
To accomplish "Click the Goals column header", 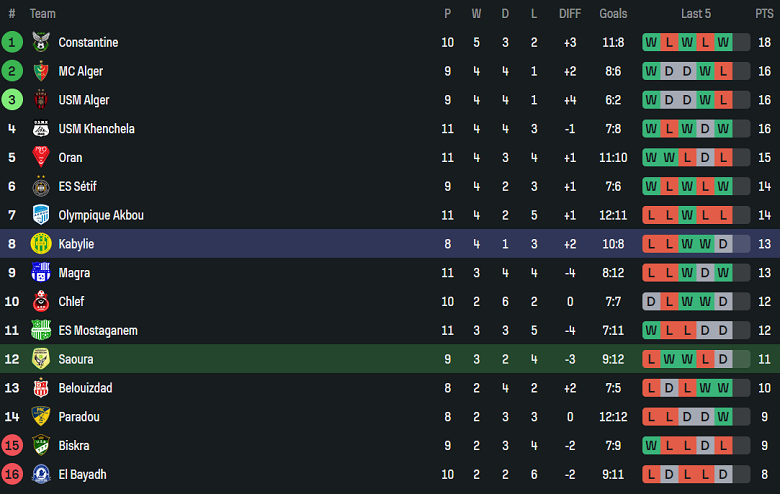I will (613, 14).
